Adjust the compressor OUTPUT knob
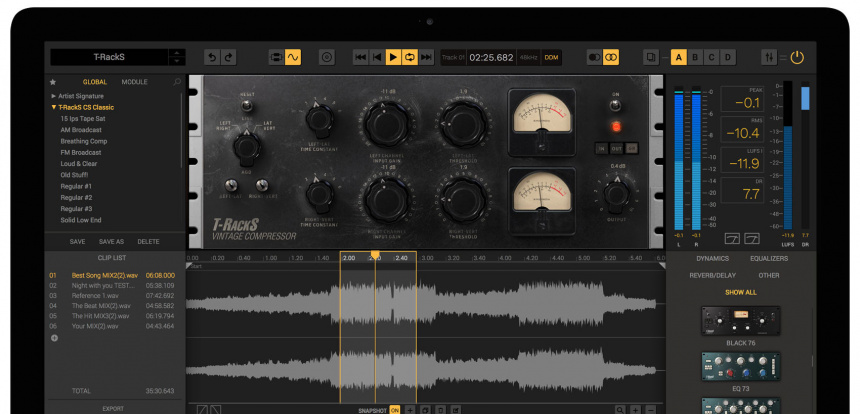This screenshot has height=414, width=860. pyautogui.click(x=617, y=194)
